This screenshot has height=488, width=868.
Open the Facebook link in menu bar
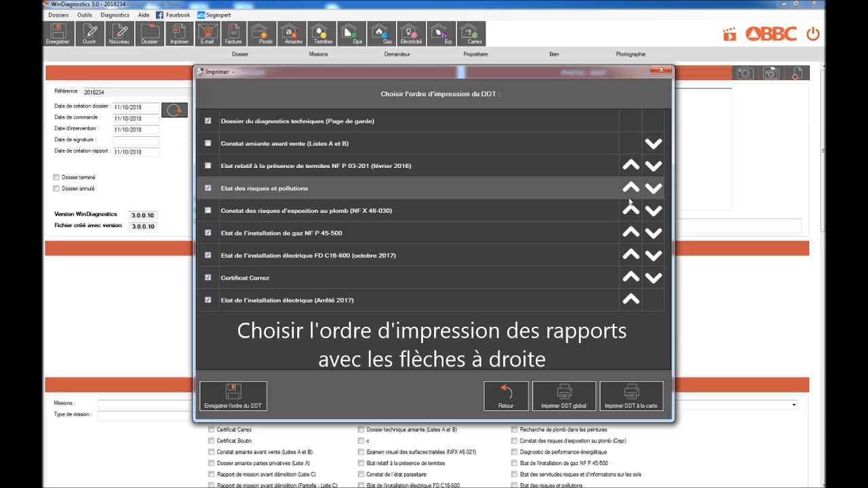173,15
